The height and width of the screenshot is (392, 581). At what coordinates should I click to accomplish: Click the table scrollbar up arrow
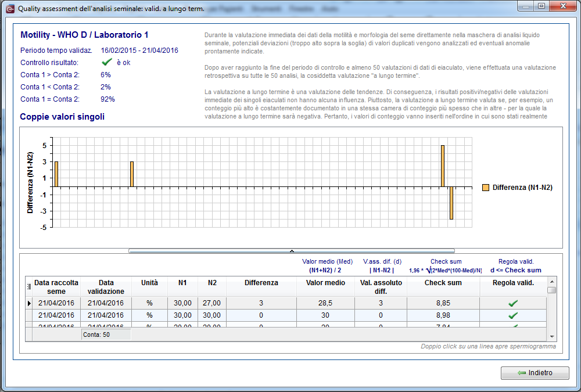click(x=552, y=282)
